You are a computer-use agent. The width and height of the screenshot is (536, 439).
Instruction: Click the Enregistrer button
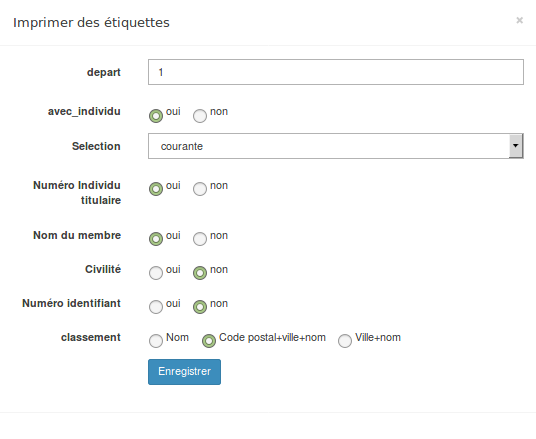tap(184, 372)
